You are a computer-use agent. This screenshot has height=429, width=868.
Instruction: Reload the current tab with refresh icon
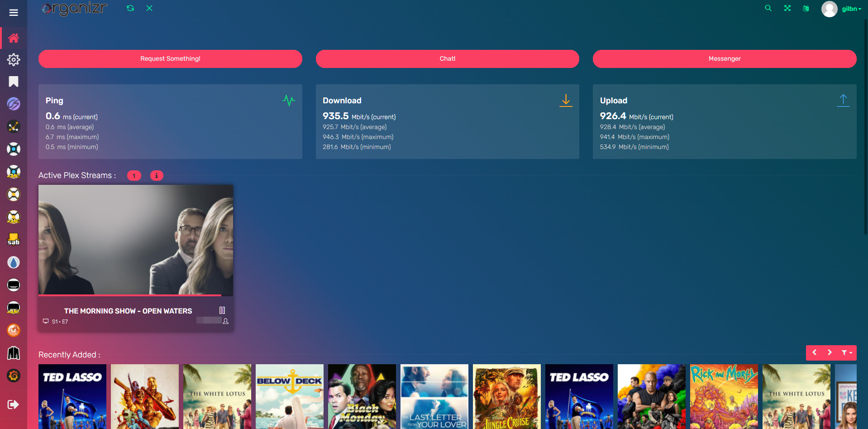pyautogui.click(x=130, y=8)
